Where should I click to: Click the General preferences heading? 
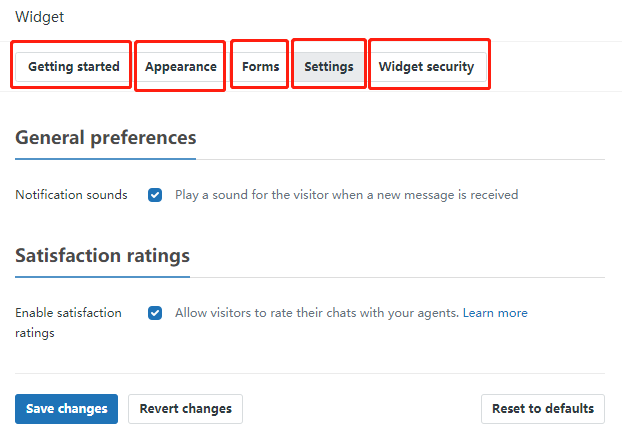coord(106,138)
